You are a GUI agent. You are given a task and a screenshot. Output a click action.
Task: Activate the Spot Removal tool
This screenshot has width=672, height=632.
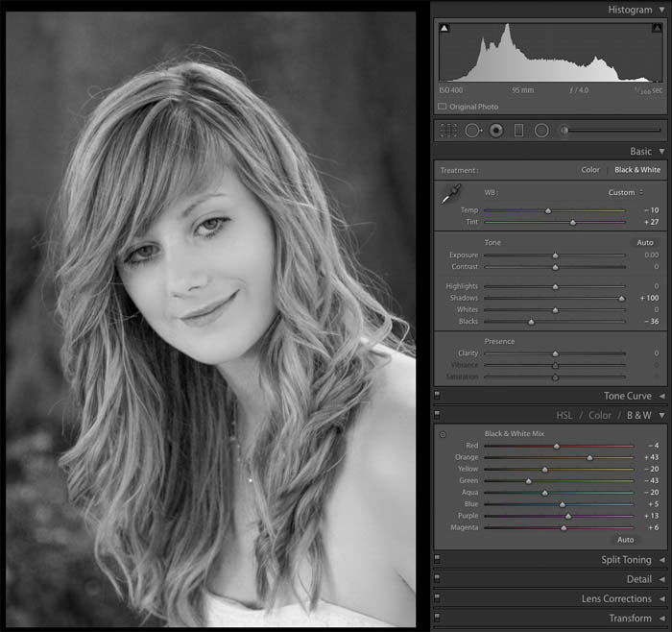coord(472,130)
